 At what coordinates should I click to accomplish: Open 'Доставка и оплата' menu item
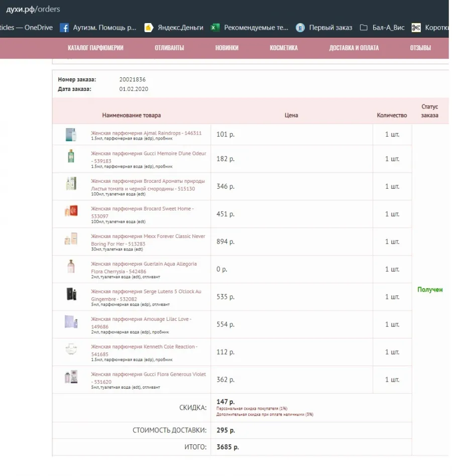coord(354,48)
